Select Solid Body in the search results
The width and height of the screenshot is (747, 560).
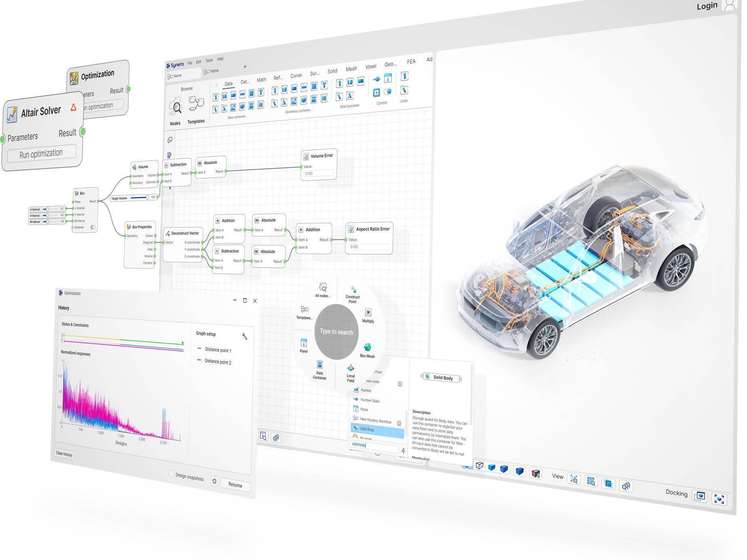377,430
